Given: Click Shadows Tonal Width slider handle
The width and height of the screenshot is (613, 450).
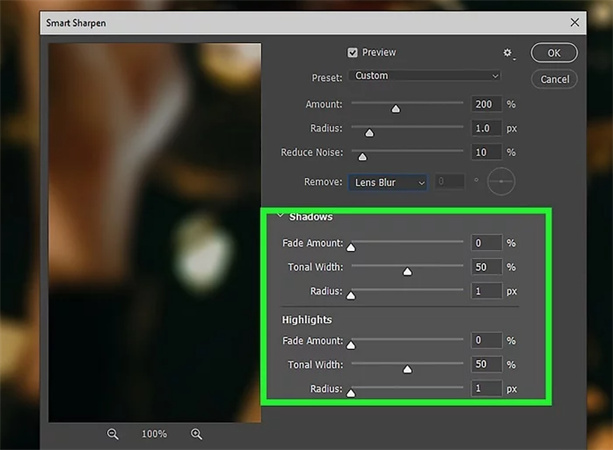Looking at the screenshot, I should point(407,272).
